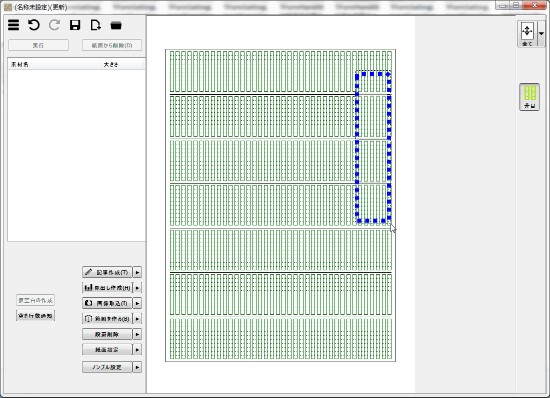Click the 実行 button
Viewport: 550px width, 398px height.
tap(38, 45)
